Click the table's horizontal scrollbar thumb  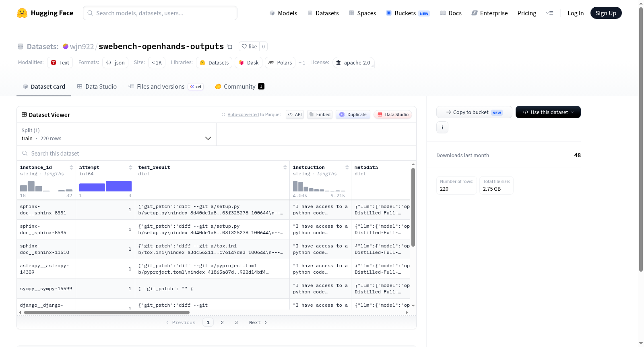pos(107,312)
